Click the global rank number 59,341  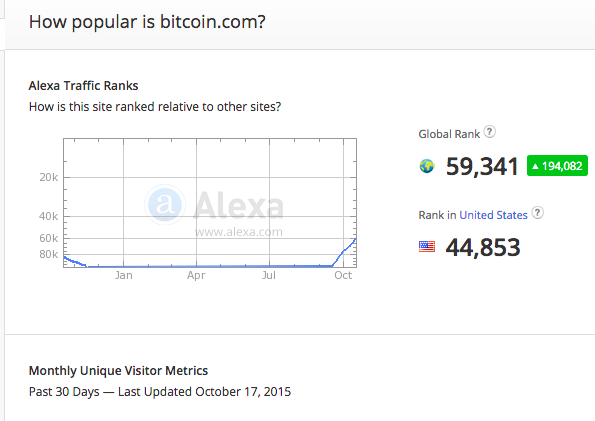pos(482,167)
